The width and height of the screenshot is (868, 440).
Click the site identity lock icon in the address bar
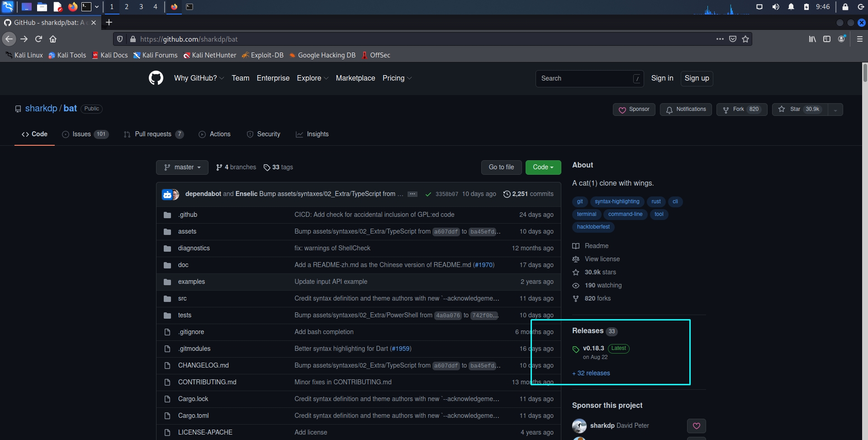tap(133, 39)
